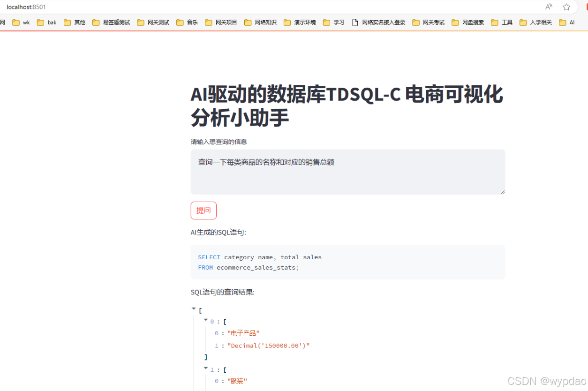588x391 pixels.
Task: Collapse JSON item 1 array
Action: [206, 368]
